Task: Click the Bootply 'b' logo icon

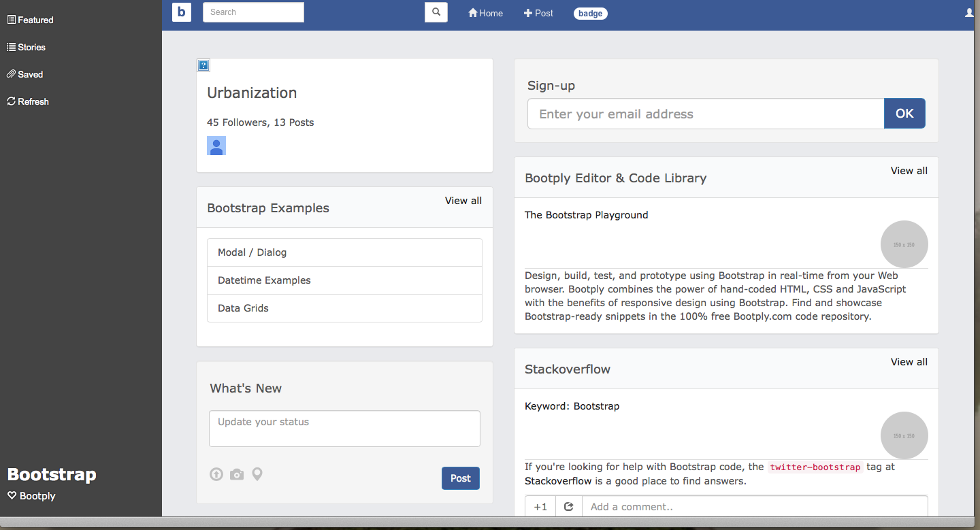Action: point(182,12)
